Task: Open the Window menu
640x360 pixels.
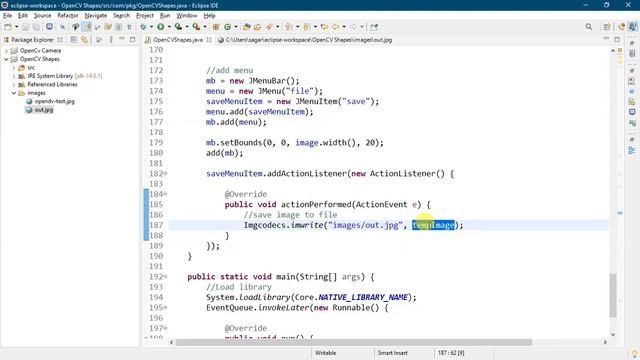Action: [187, 16]
